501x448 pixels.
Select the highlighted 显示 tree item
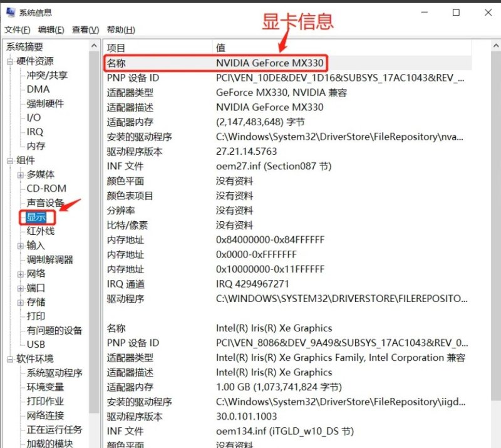[36, 217]
